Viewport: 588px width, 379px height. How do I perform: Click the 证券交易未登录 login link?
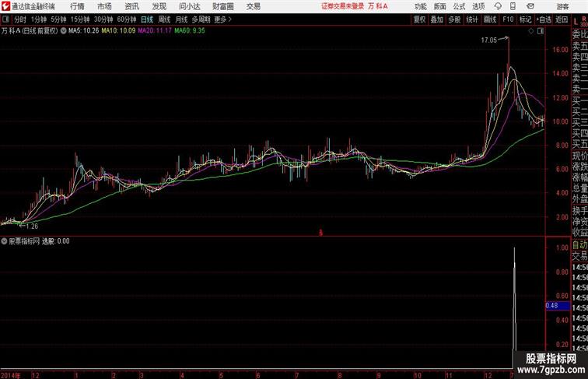[342, 6]
